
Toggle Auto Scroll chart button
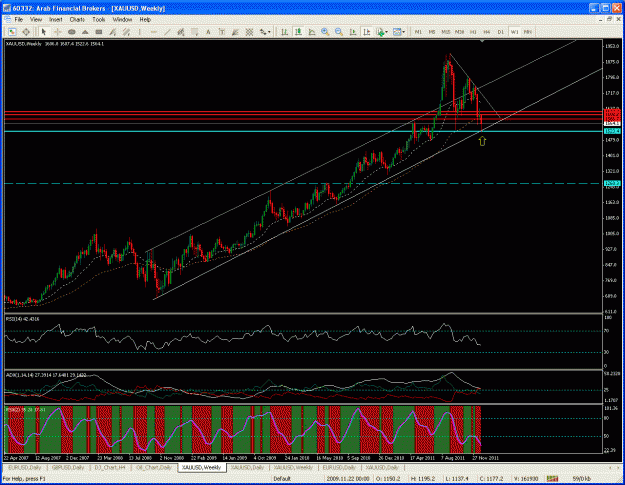(x=353, y=32)
